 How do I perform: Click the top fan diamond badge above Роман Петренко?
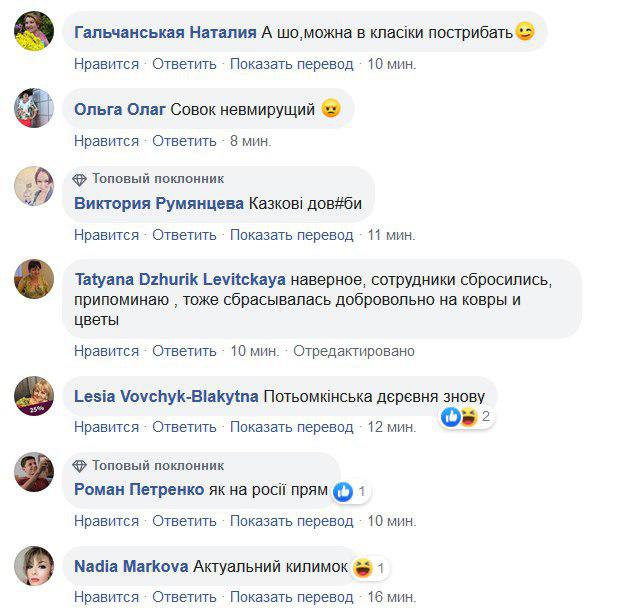pyautogui.click(x=80, y=466)
